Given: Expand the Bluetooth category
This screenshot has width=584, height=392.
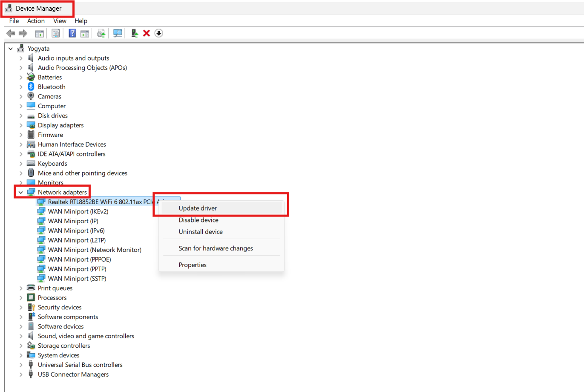Looking at the screenshot, I should [x=20, y=86].
